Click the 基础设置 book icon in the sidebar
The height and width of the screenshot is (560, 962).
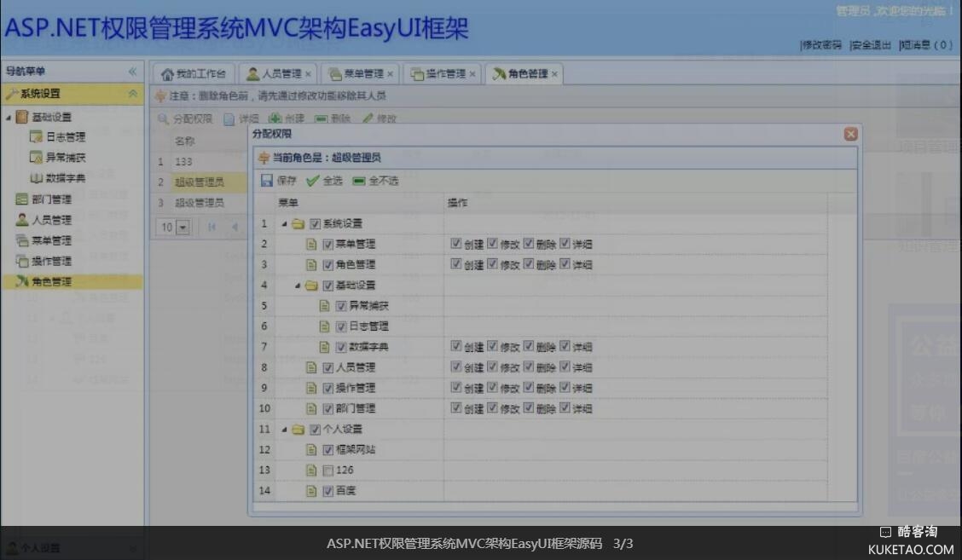tap(22, 117)
